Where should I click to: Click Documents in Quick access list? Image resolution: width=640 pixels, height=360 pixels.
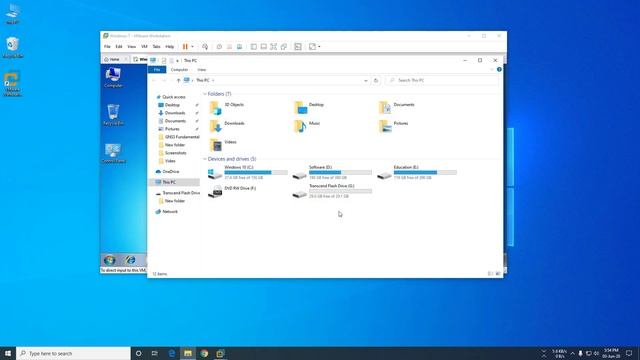(175, 121)
